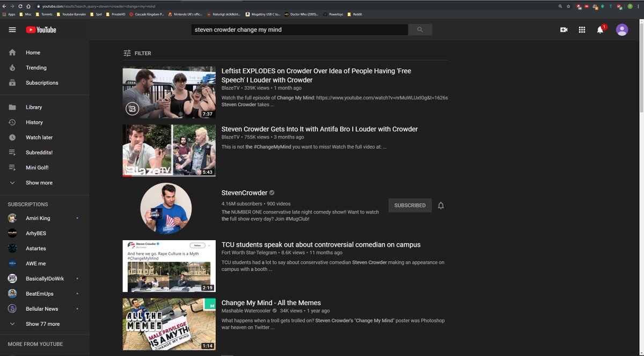Click the Fort Worth Star-Telegram channel name
This screenshot has height=356, width=644.
249,253
